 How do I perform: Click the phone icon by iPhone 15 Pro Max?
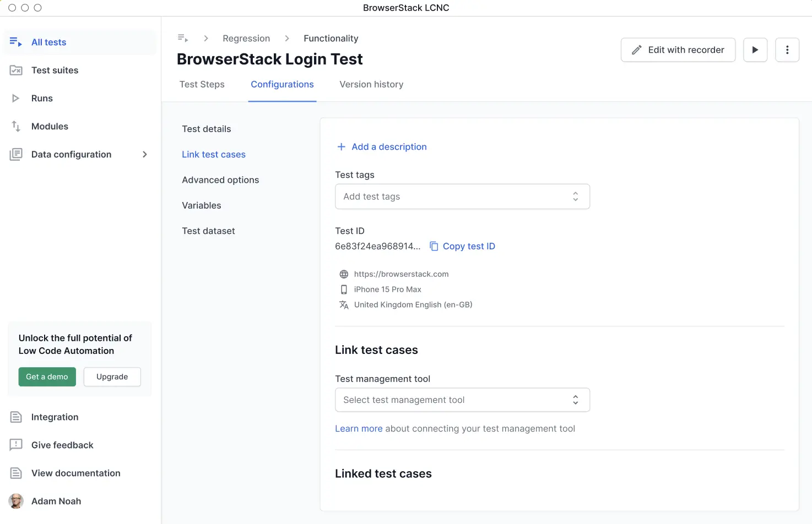344,290
